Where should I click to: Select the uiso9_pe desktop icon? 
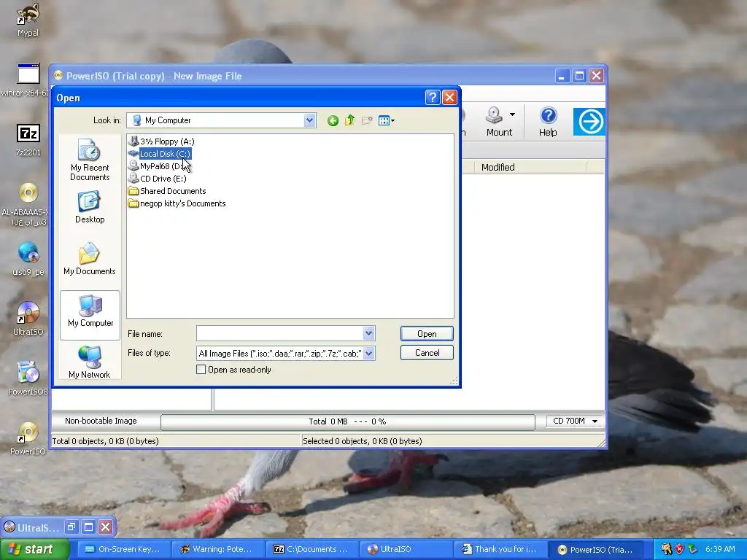(x=28, y=260)
